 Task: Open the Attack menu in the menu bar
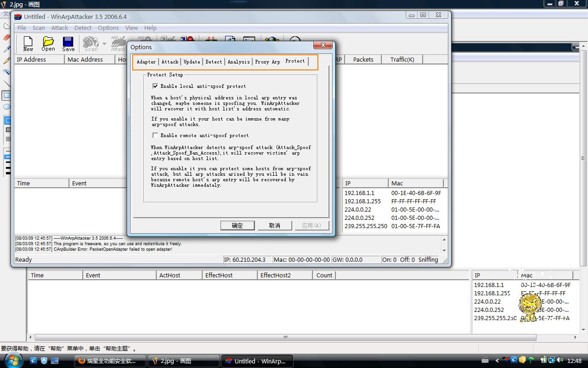point(60,28)
